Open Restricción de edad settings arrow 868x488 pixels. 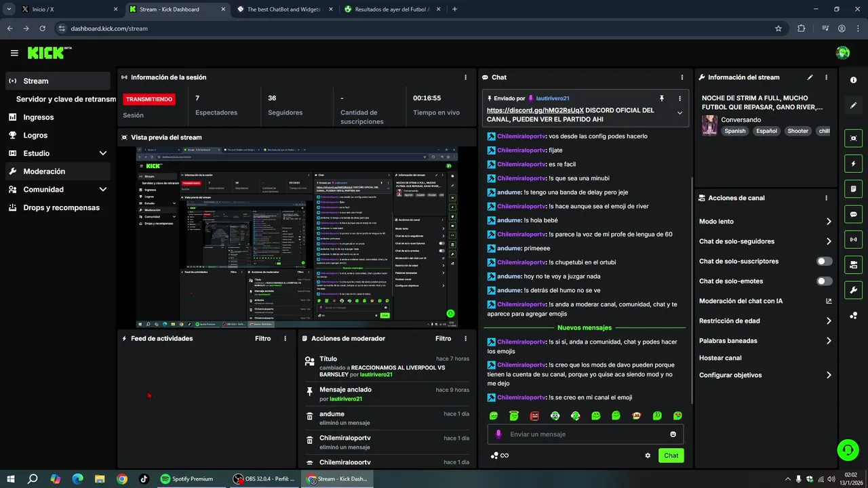(x=829, y=321)
